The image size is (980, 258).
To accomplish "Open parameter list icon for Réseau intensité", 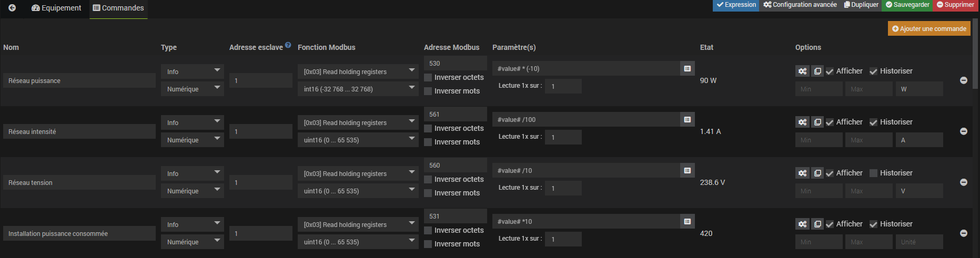I will pyautogui.click(x=687, y=119).
